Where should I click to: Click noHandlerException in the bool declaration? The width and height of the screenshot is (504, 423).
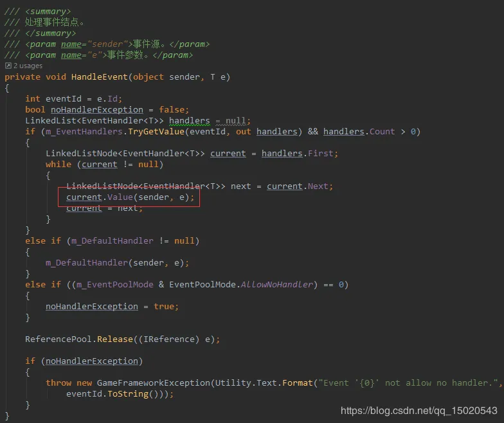tap(97, 109)
